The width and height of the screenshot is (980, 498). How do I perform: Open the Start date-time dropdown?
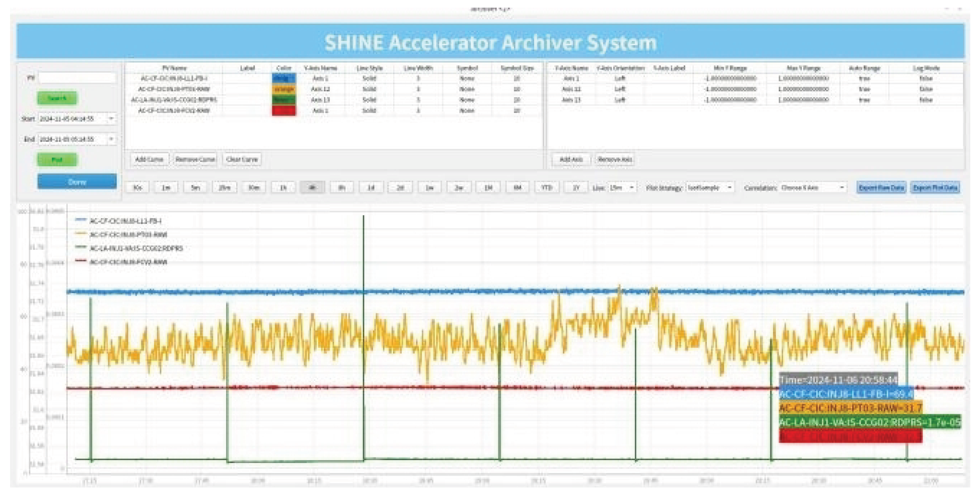111,119
